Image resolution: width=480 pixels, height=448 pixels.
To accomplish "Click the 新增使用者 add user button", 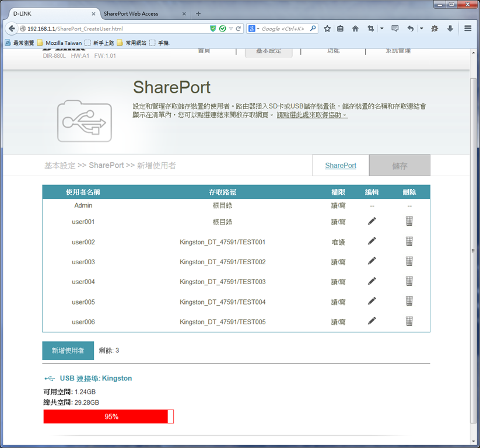I will coord(68,351).
